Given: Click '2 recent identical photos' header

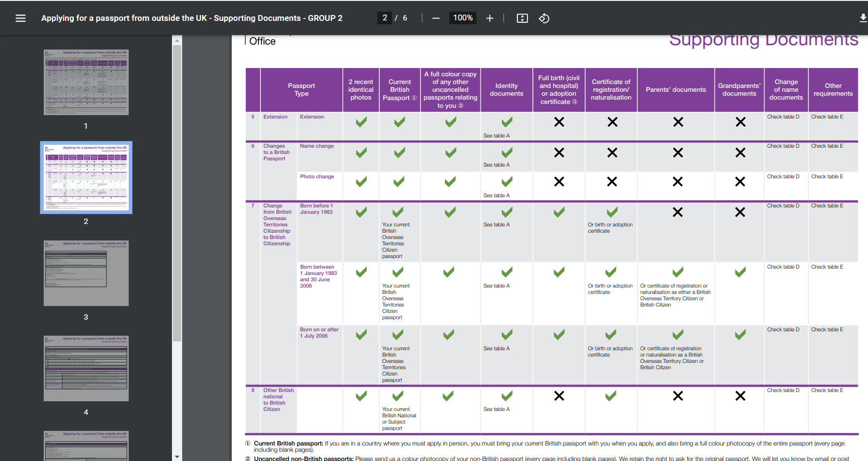Looking at the screenshot, I should (361, 89).
